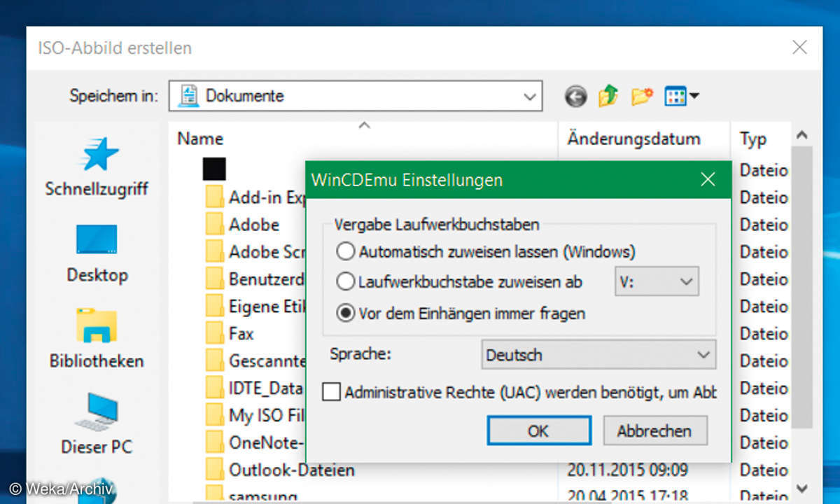Select the Adobe folder name

254,225
